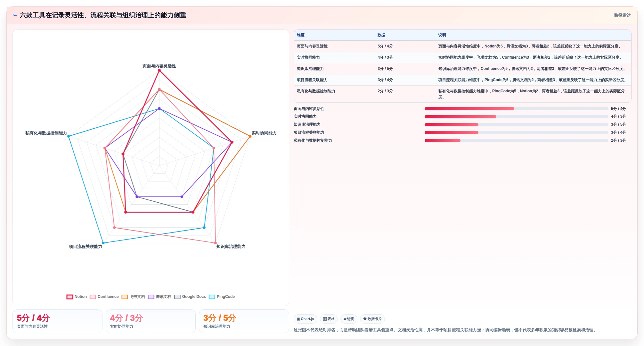This screenshot has width=644, height=346.
Task: Toggle Notion series in chart legend
Action: pyautogui.click(x=77, y=297)
